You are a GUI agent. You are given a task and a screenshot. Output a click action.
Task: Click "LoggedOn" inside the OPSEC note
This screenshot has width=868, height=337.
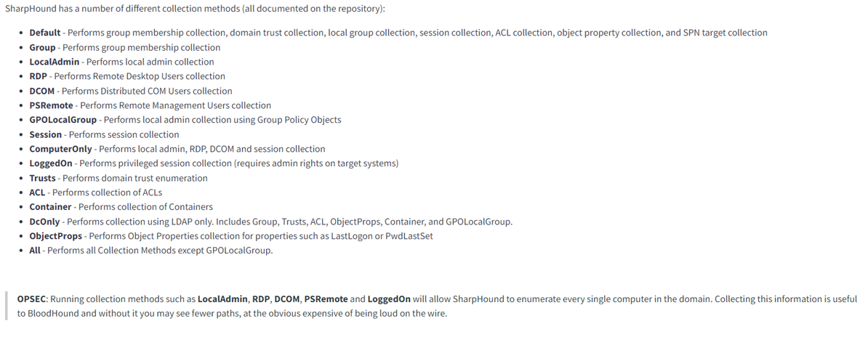point(389,299)
